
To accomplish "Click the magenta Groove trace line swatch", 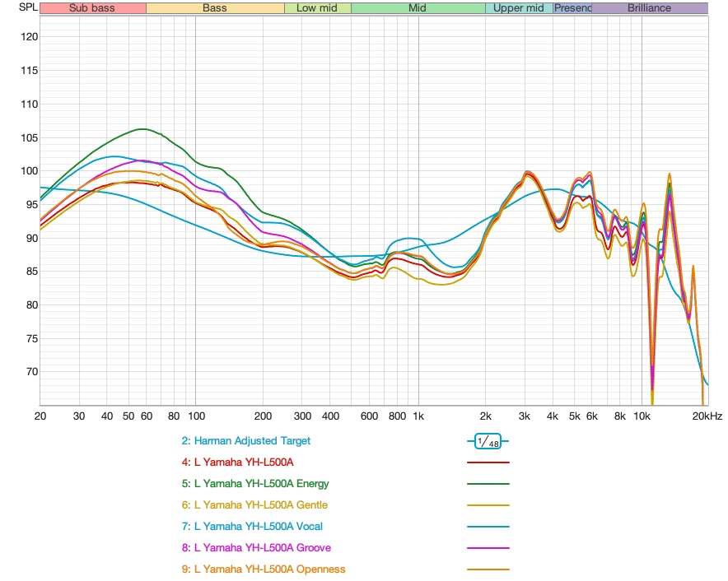I will point(488,549).
